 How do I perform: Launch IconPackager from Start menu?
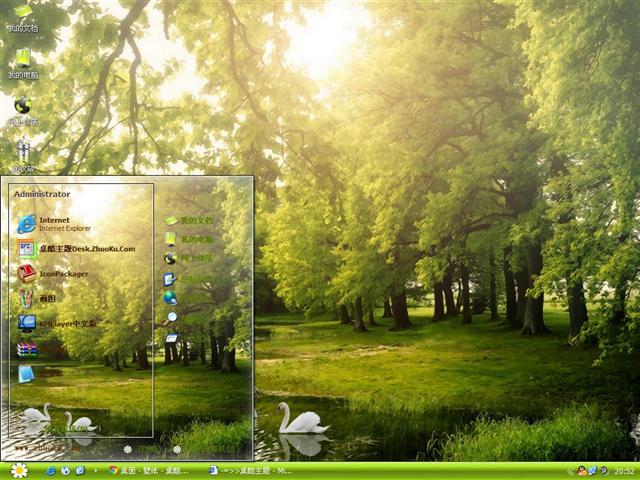click(x=52, y=274)
